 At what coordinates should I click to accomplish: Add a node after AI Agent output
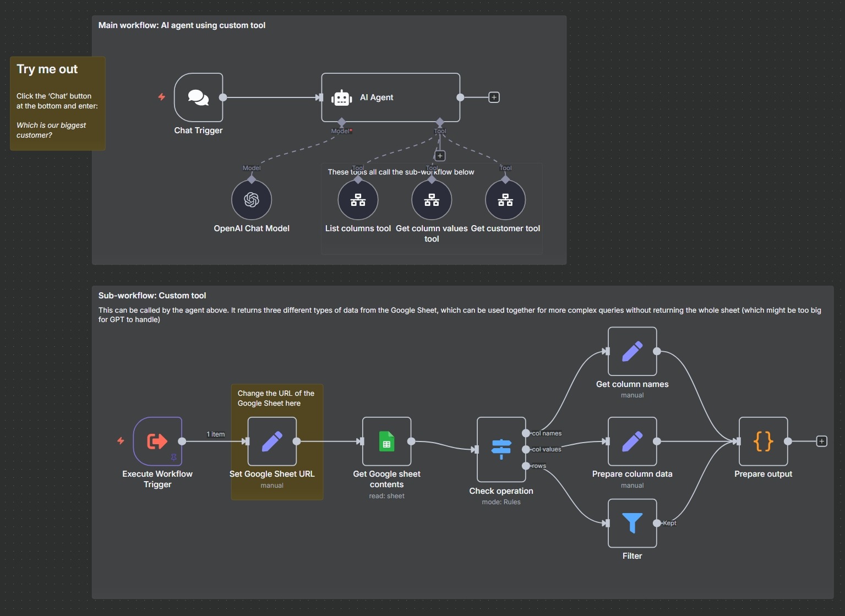click(x=494, y=97)
